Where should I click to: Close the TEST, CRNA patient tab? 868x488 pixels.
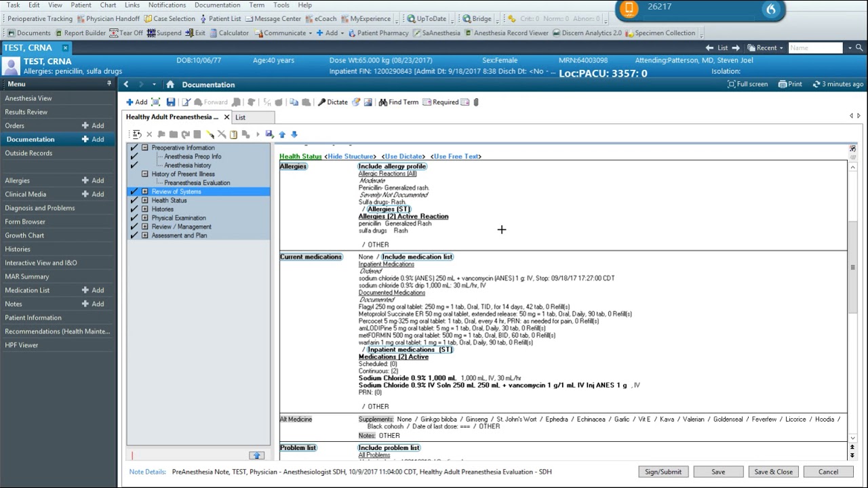point(65,48)
